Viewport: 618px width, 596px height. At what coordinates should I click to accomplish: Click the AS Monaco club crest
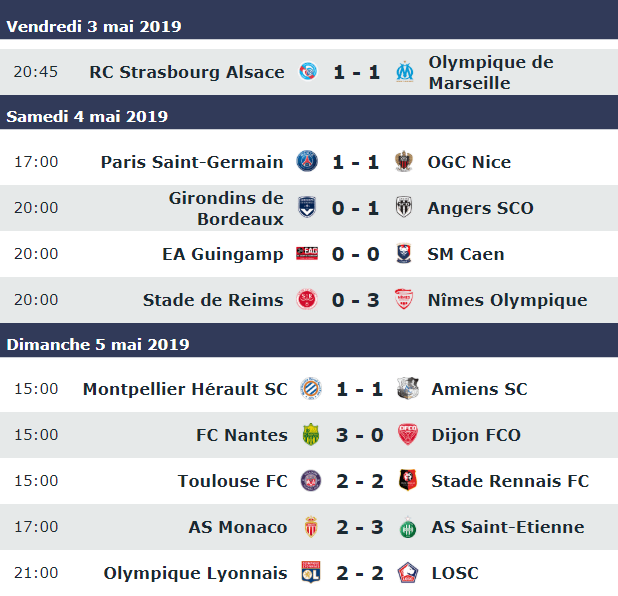(x=311, y=527)
